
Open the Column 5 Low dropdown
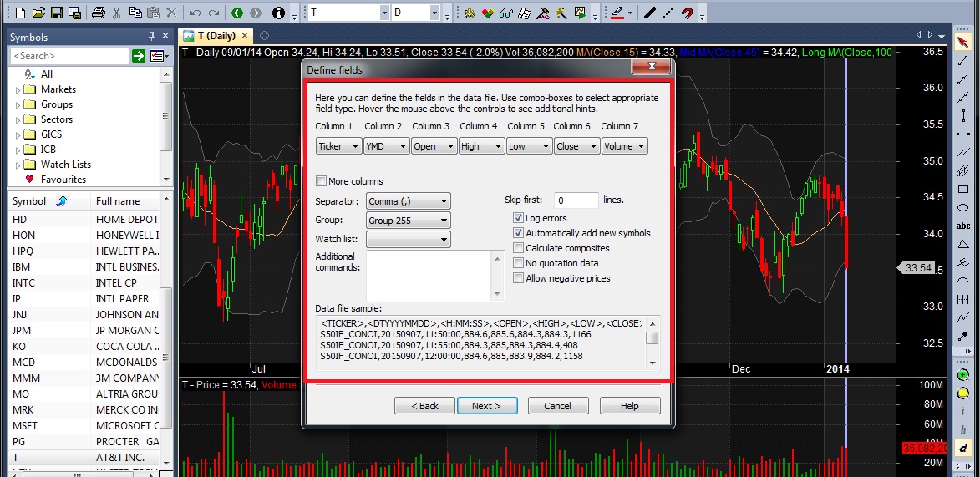(529, 146)
